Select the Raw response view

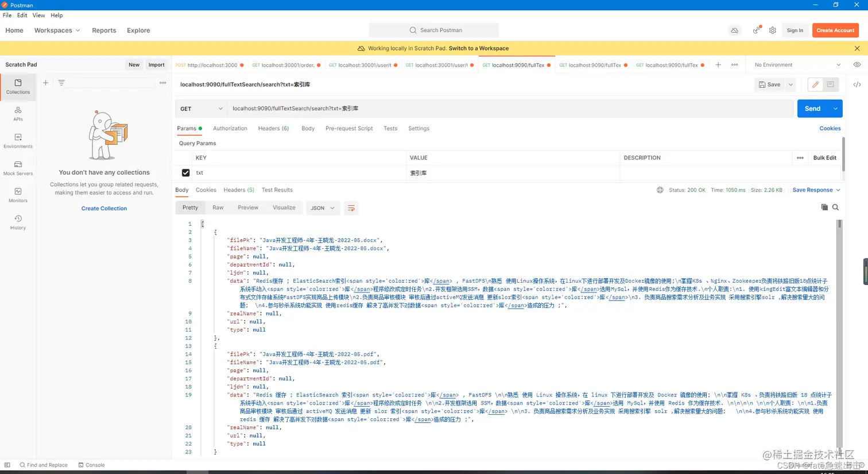coord(218,208)
